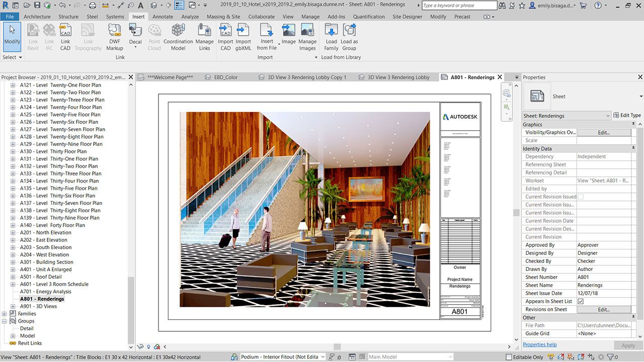Viewport: 644px width, 362px height.
Task: Click the filter icon in status bar
Action: tap(610, 357)
